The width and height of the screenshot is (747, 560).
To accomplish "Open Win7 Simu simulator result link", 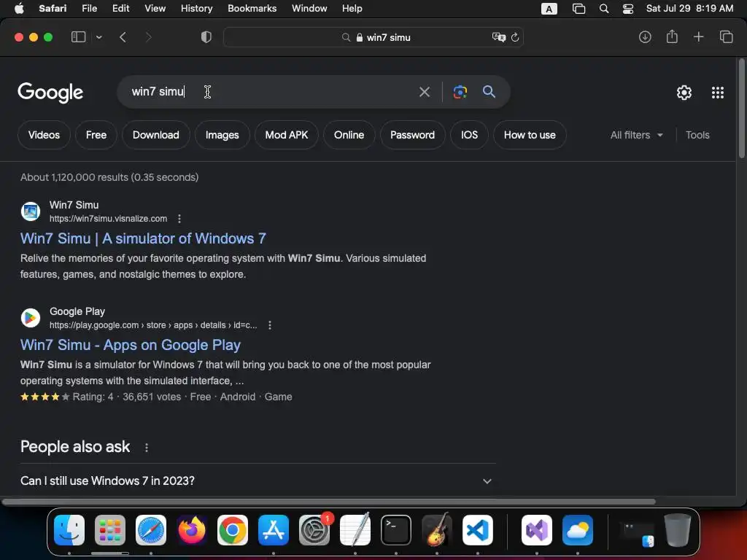I will [143, 238].
